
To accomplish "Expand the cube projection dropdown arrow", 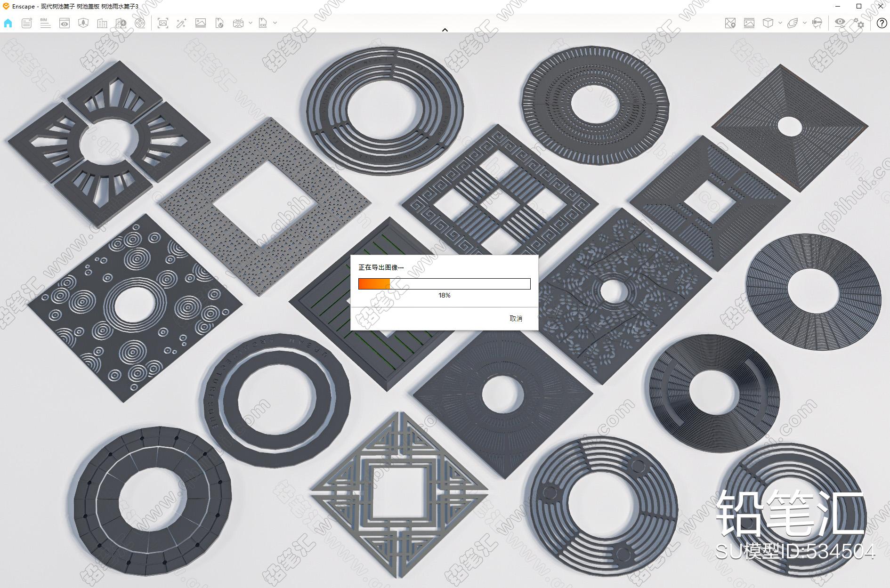I will coord(780,23).
